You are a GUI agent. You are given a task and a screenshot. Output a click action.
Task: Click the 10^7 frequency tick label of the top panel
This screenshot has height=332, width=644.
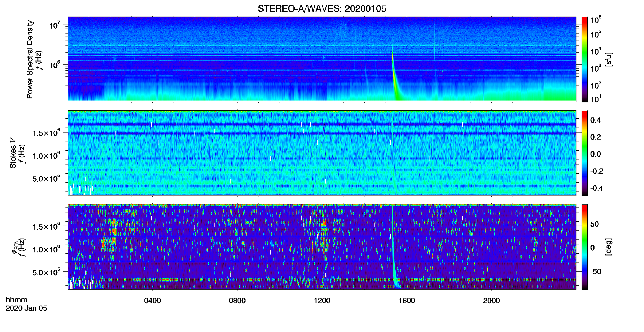click(x=54, y=25)
